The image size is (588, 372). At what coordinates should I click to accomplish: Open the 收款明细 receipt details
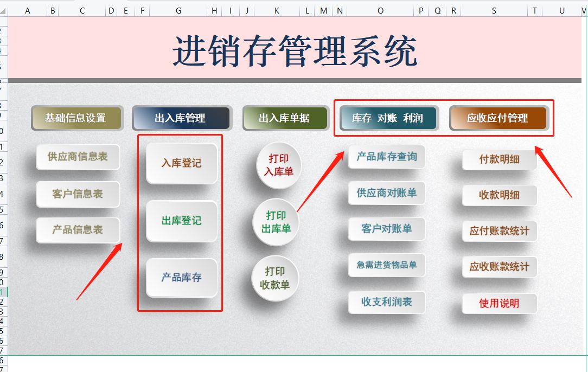pos(499,195)
